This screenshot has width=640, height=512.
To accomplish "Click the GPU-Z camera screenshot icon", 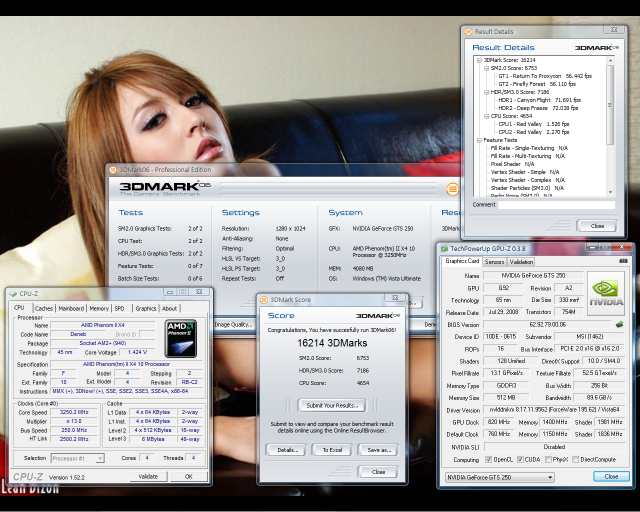I will pyautogui.click(x=623, y=261).
